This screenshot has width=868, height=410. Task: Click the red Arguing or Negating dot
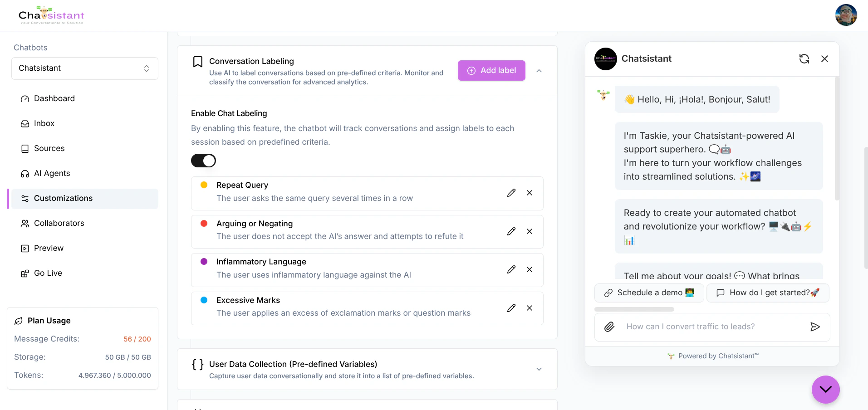coord(204,224)
